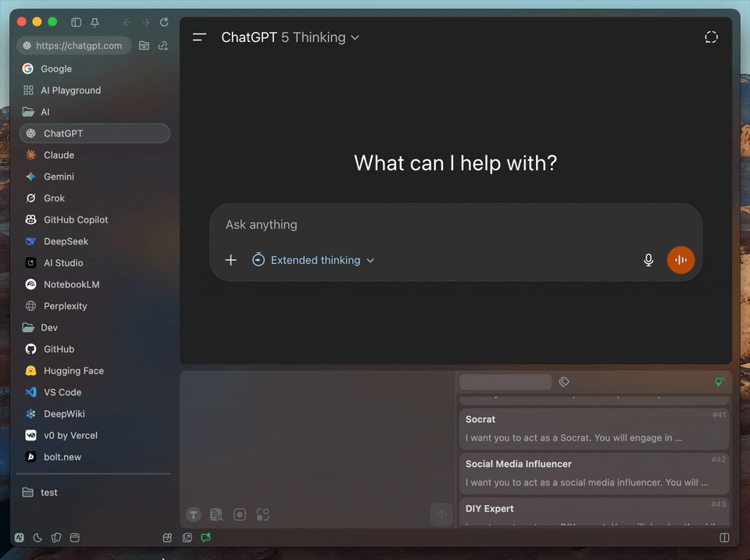
Task: Click the link icon beside URL bar
Action: [x=163, y=45]
